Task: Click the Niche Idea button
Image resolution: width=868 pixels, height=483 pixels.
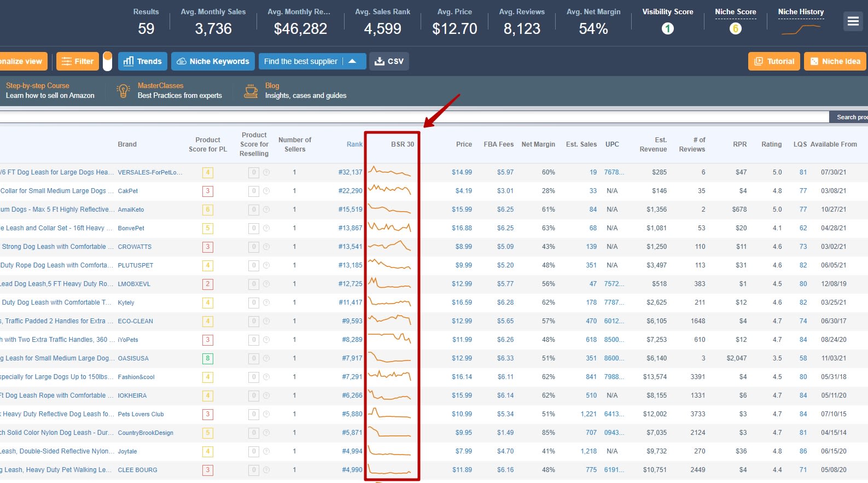Action: 835,61
